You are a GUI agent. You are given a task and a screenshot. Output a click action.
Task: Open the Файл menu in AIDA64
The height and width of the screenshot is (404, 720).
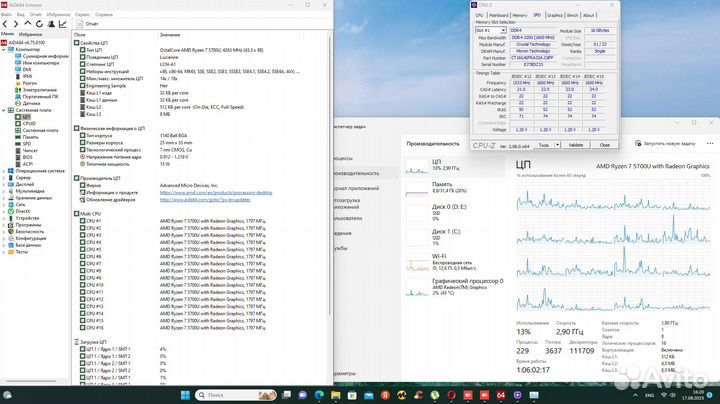pyautogui.click(x=6, y=15)
